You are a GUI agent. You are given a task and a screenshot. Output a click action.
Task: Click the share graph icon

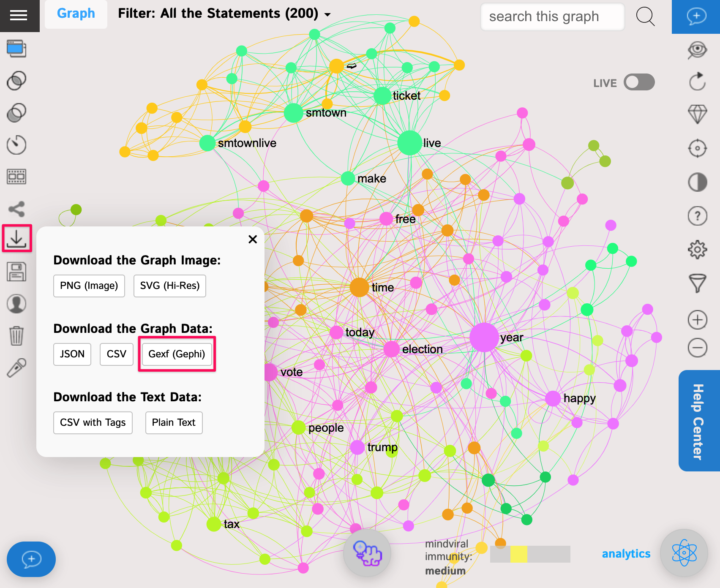click(x=16, y=209)
